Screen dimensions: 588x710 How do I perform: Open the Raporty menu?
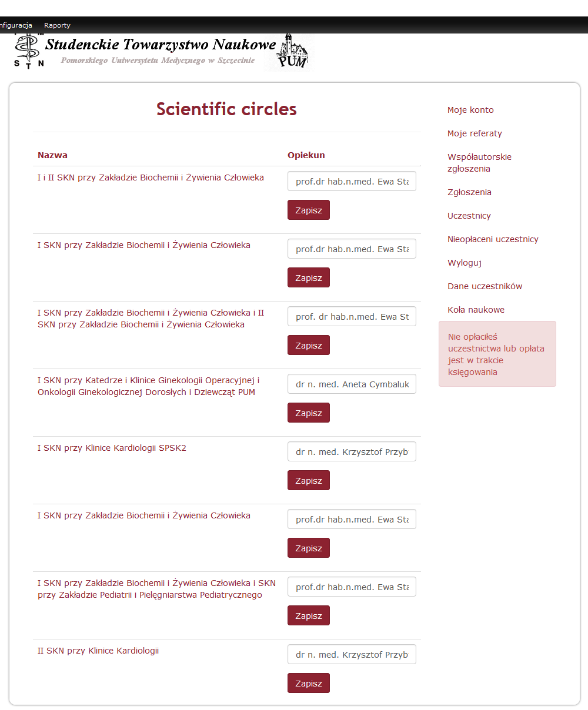tap(57, 25)
